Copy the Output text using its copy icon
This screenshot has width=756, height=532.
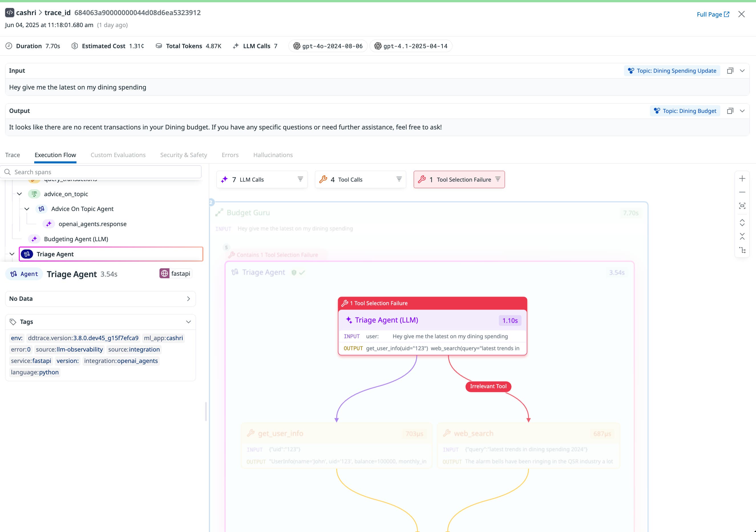pyautogui.click(x=730, y=111)
